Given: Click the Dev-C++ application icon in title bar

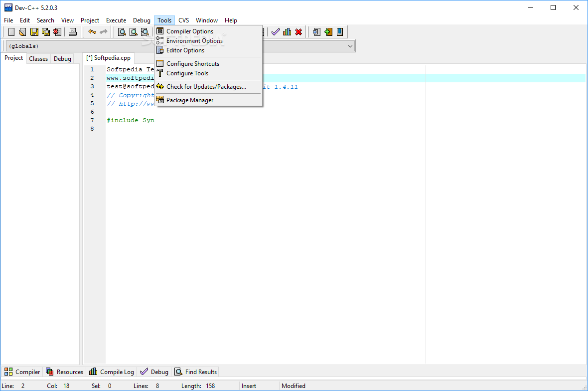Looking at the screenshot, I should (8, 7).
